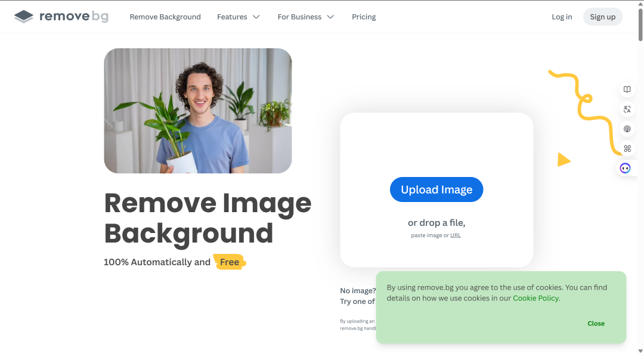Click the URL link under drop a file
Viewport: 644px width, 354px height.
[456, 235]
